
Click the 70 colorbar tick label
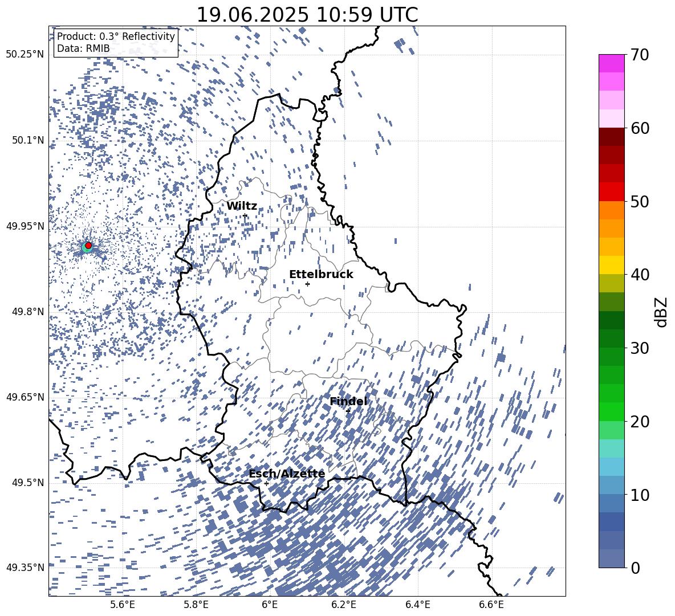640,55
